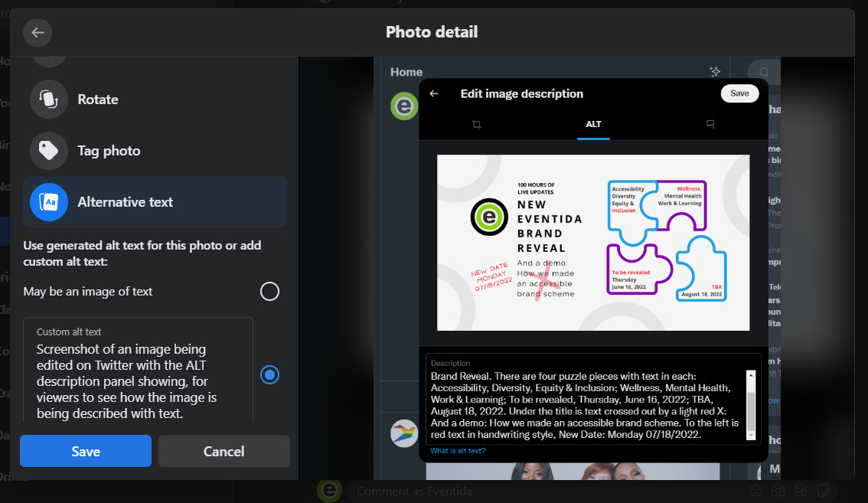Screen dimensions: 868x503
Task: Click back arrow in Edit image description
Action: (x=434, y=93)
